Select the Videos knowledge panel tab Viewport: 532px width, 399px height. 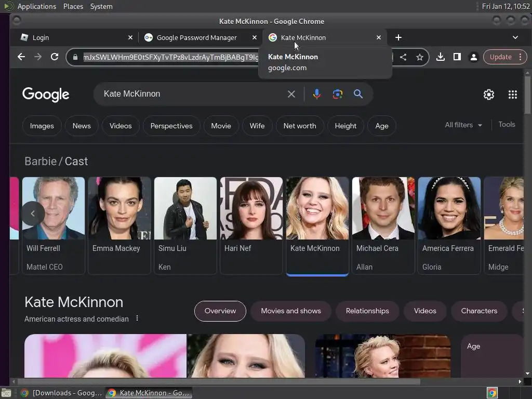pos(425,311)
